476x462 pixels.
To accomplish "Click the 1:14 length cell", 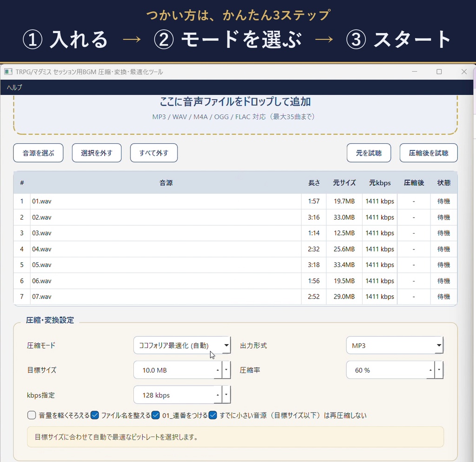I will (314, 233).
